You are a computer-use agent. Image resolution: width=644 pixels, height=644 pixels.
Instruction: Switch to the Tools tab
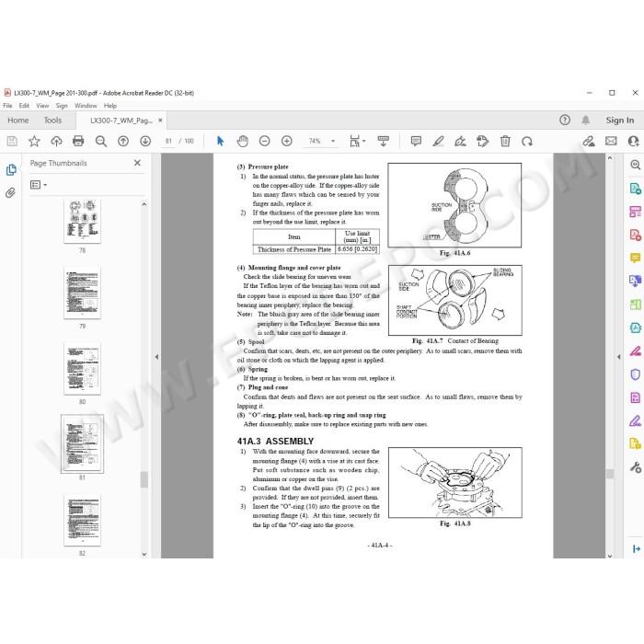52,121
